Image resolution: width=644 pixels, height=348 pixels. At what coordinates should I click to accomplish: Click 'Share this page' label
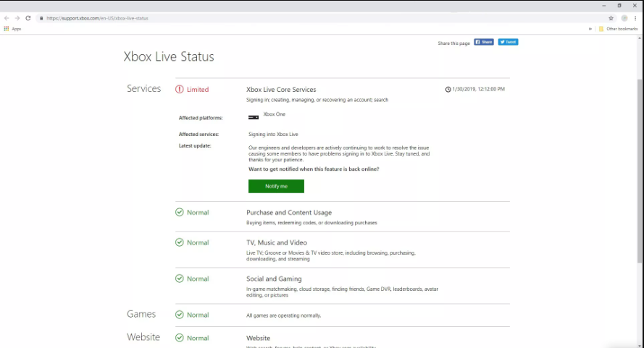click(x=453, y=43)
